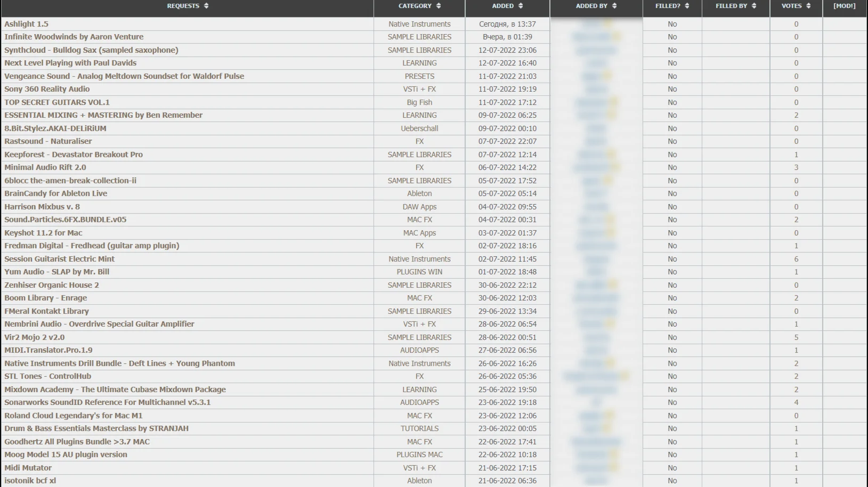Click PLUGINS WIN category cell
Screen dimensions: 868x487
pos(419,272)
